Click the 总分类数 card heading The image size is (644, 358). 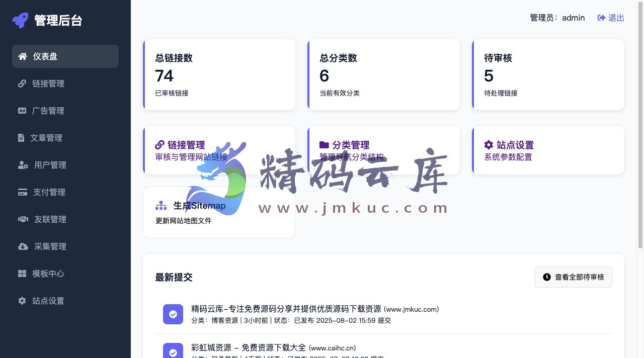339,58
